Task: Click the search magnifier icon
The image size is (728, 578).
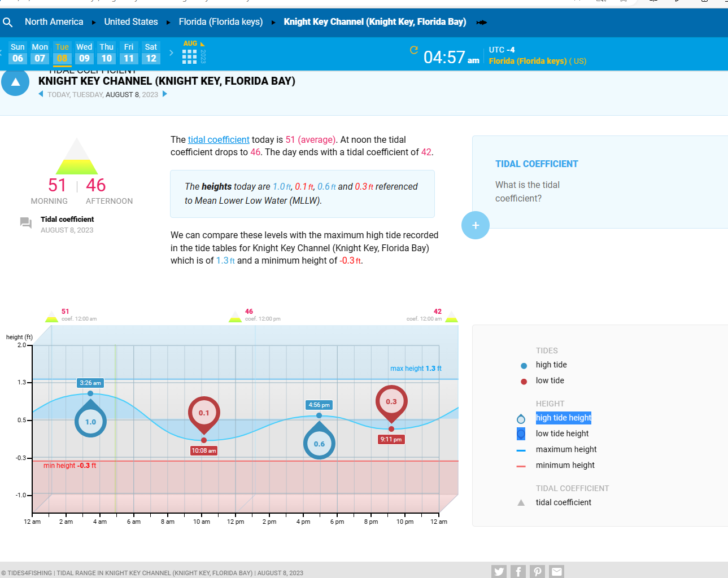Action: coord(8,23)
